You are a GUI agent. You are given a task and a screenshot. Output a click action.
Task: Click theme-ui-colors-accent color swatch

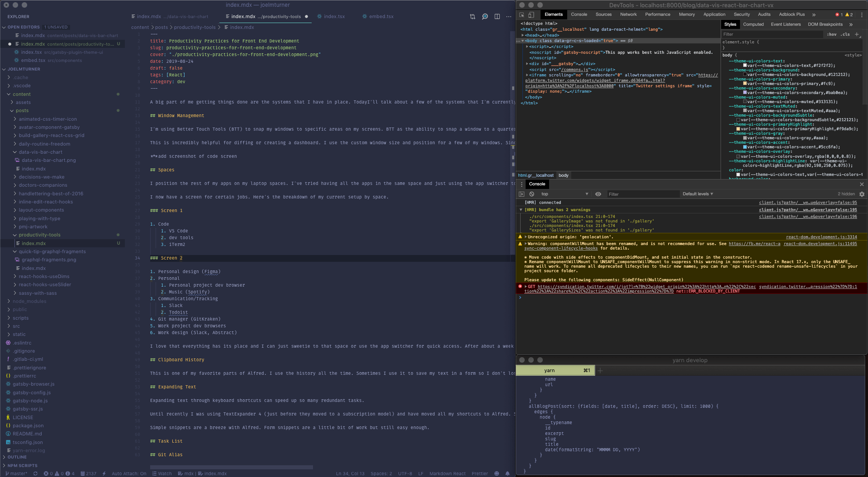745,147
